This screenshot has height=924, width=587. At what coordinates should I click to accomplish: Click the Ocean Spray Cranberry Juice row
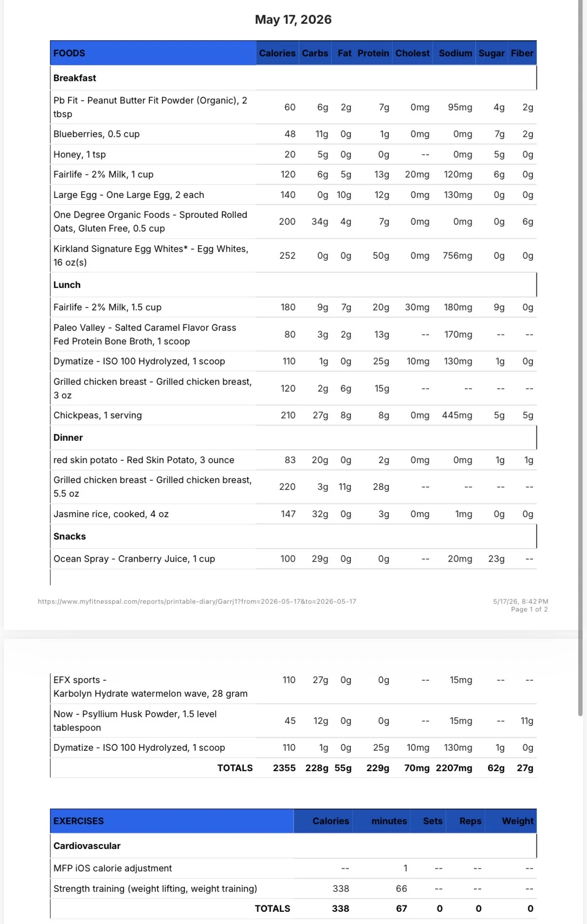293,559
